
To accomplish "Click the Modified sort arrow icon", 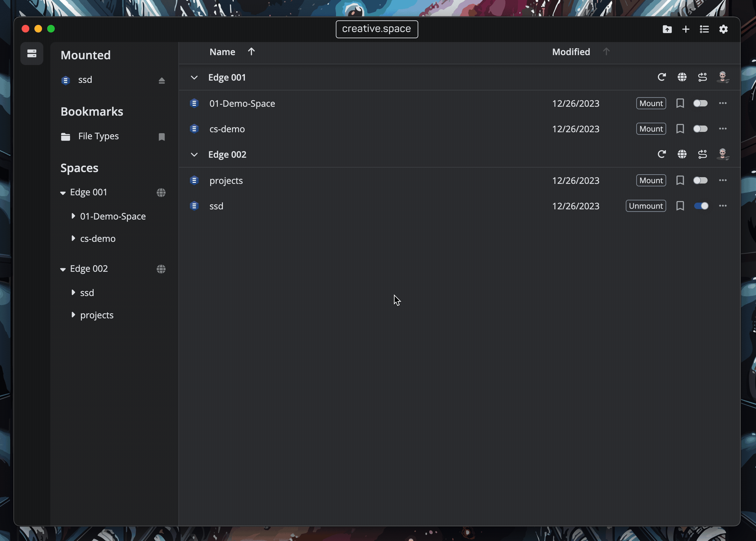I will [x=606, y=52].
